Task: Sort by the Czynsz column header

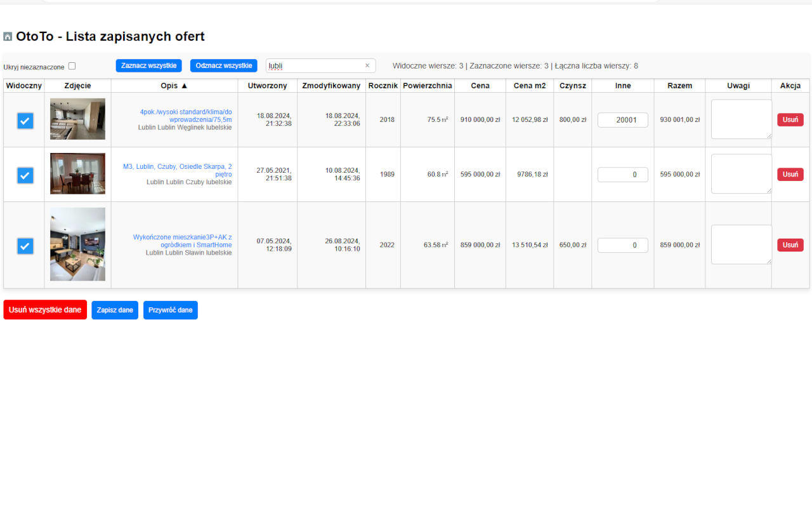Action: [x=573, y=86]
